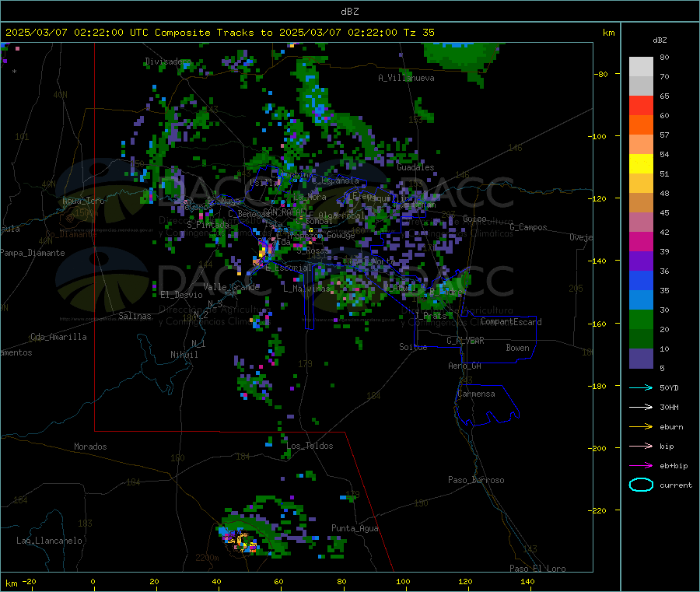Click the cyan 50YD arrow icon

(x=641, y=387)
